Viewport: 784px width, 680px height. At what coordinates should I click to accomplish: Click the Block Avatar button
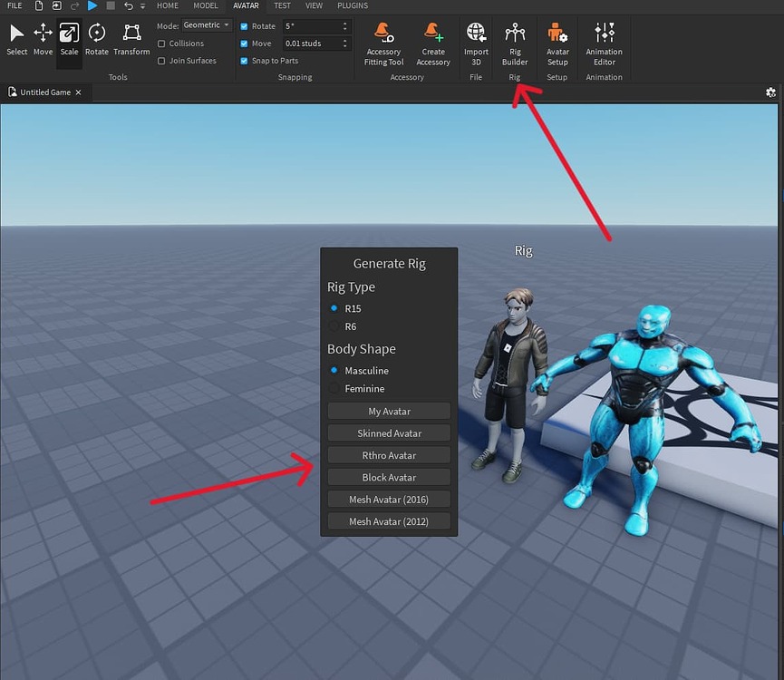(389, 478)
